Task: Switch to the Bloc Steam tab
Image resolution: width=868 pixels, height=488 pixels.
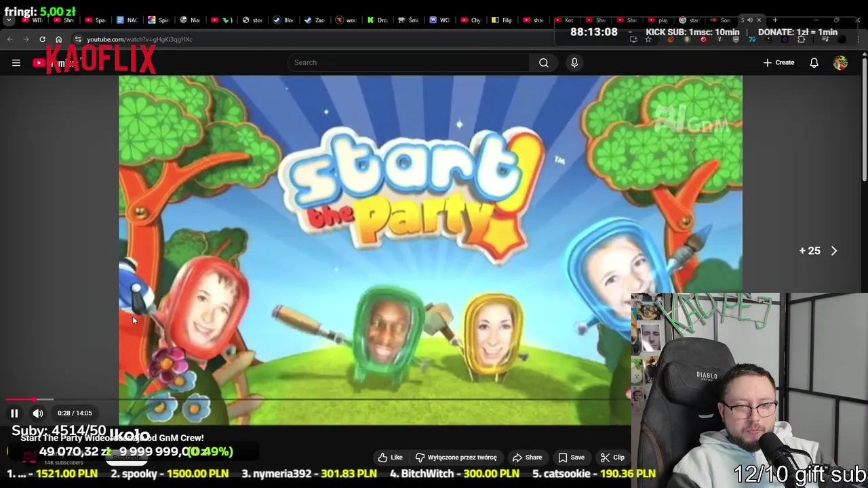Action: tap(283, 20)
